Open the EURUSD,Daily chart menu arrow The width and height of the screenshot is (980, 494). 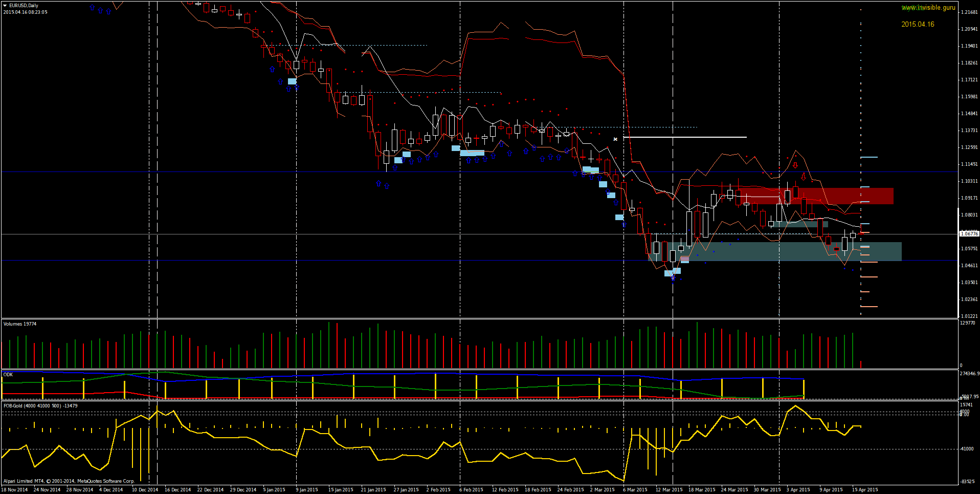coord(5,6)
